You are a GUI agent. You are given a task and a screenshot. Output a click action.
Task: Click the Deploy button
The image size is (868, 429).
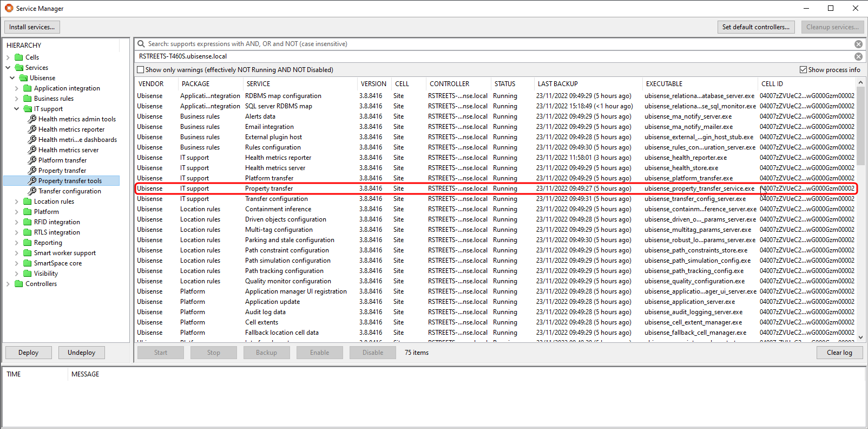pos(28,353)
